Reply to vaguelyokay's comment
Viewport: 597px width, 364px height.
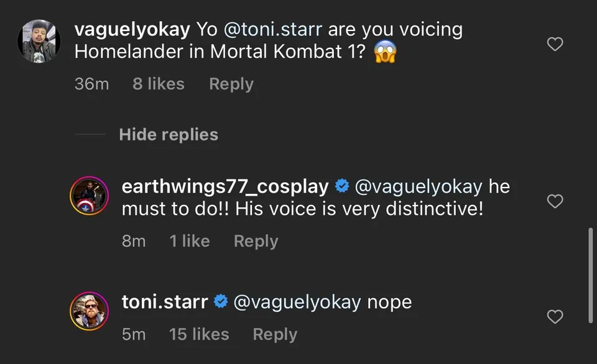(231, 84)
